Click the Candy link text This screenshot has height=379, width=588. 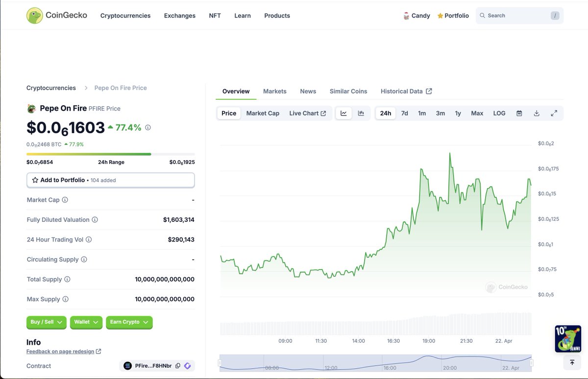pyautogui.click(x=421, y=16)
